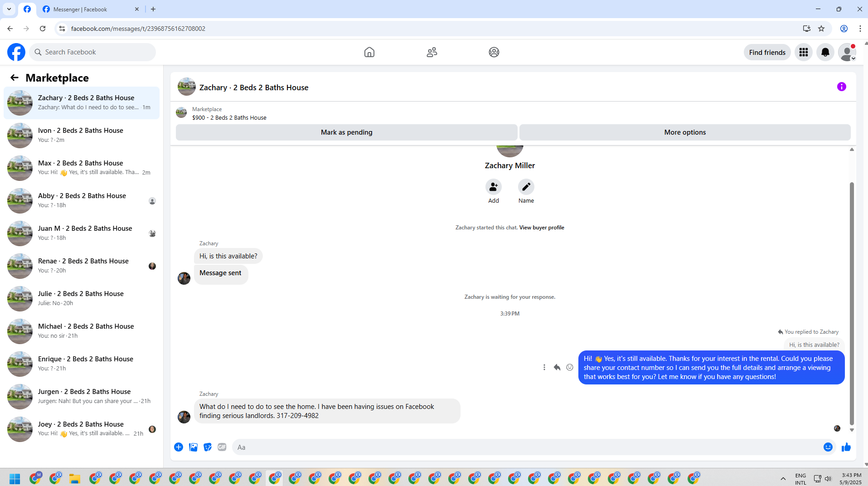Select the Messenger | Facebook tab
This screenshot has height=486, width=868.
pyautogui.click(x=91, y=9)
